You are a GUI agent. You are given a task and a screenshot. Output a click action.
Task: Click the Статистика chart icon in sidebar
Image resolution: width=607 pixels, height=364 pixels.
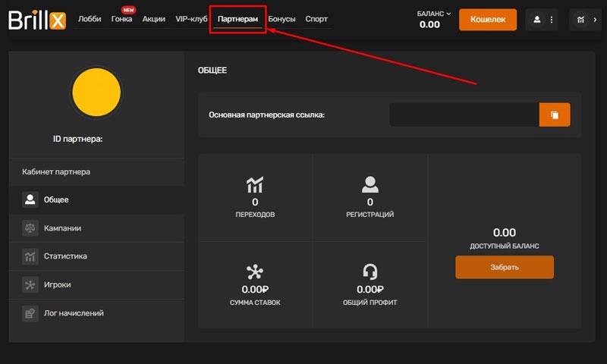coord(30,256)
